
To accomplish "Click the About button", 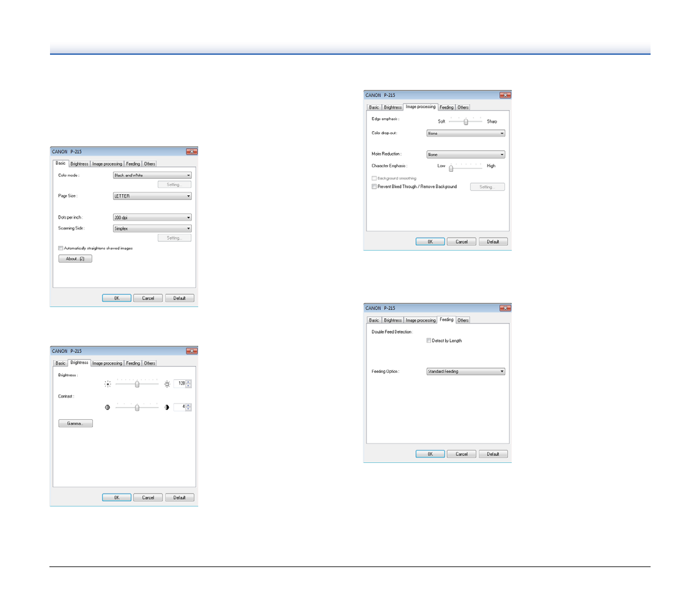I will click(75, 259).
